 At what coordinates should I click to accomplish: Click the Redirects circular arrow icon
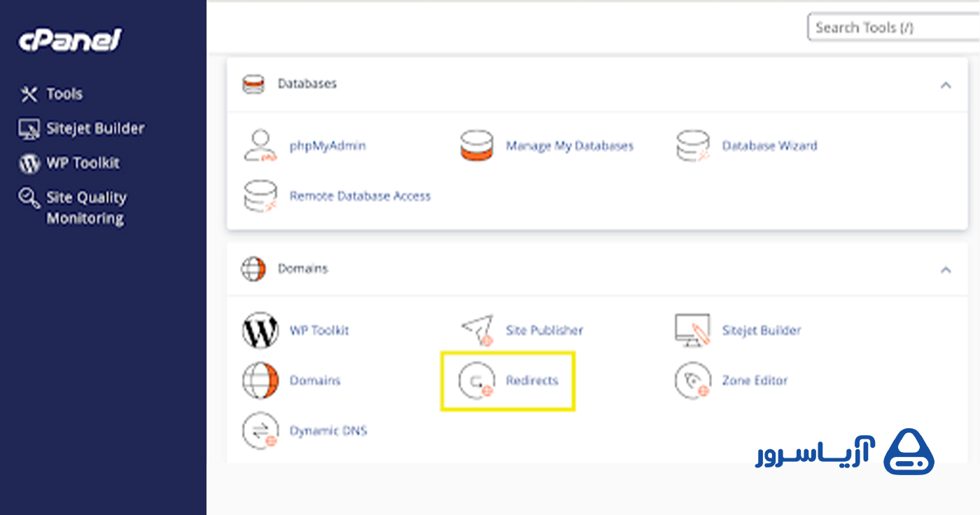pyautogui.click(x=477, y=381)
